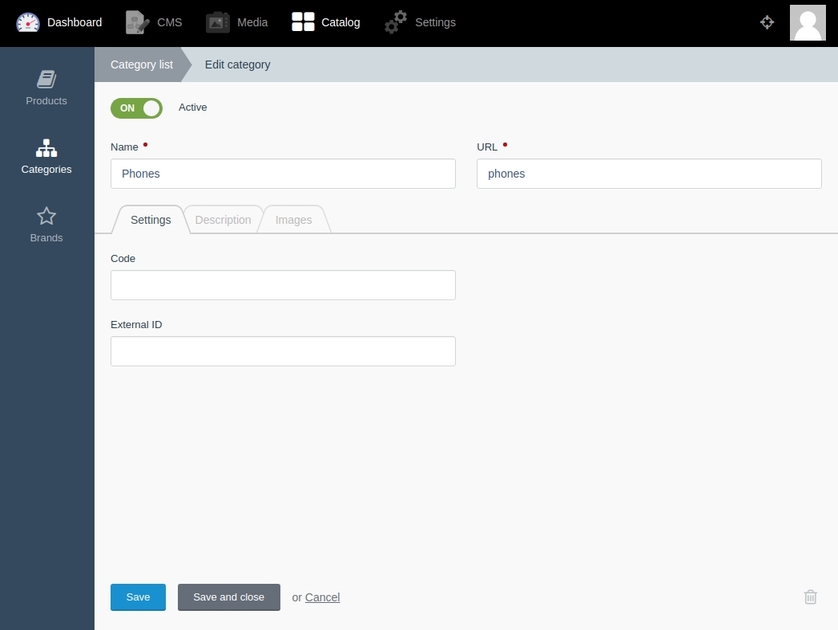Toggle the Active ON switch
This screenshot has width=838, height=630.
pyautogui.click(x=136, y=108)
